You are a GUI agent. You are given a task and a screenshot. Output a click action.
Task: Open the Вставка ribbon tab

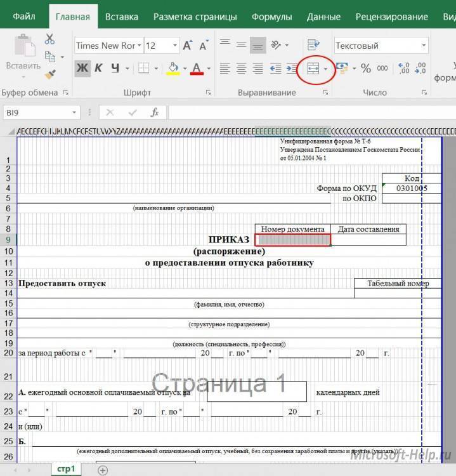[x=122, y=17]
